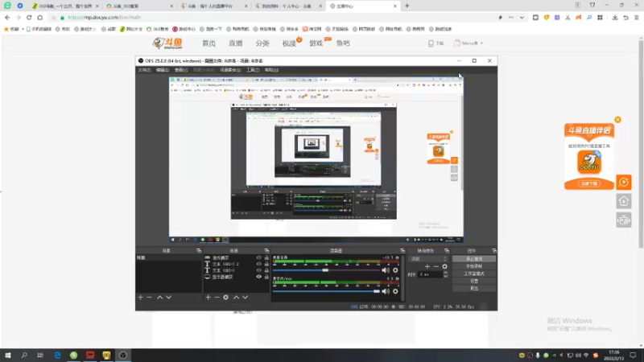Open transition properties gear icon
Viewport: 644px width, 362px height.
(444, 266)
